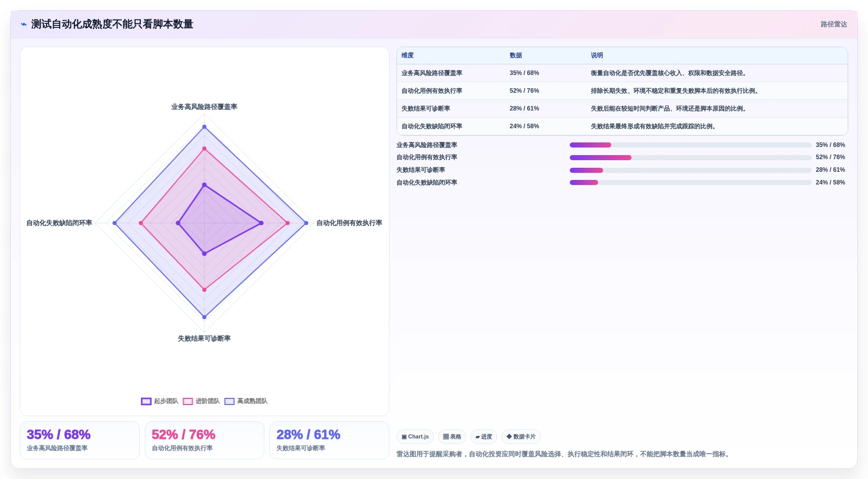Click progress bar for 自动化失败缺陷闭环率
This screenshot has width=868, height=479.
(690, 182)
